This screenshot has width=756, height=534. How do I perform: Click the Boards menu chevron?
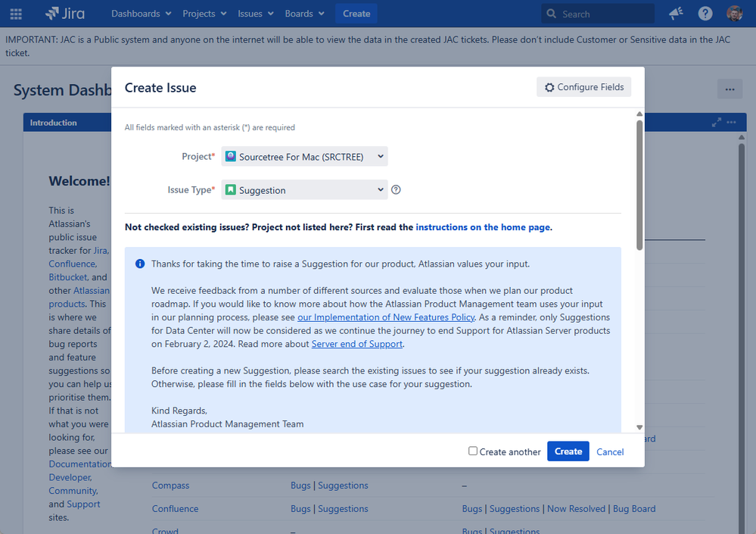[x=321, y=14]
